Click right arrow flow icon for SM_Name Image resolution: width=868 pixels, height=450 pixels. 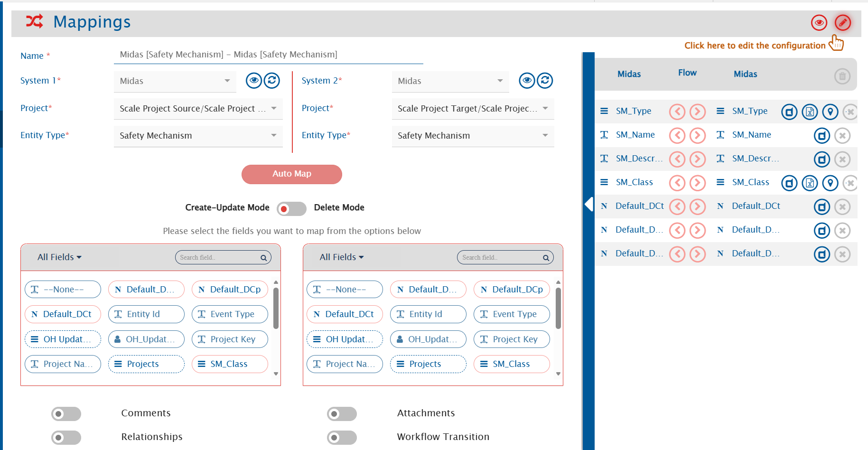[697, 136]
